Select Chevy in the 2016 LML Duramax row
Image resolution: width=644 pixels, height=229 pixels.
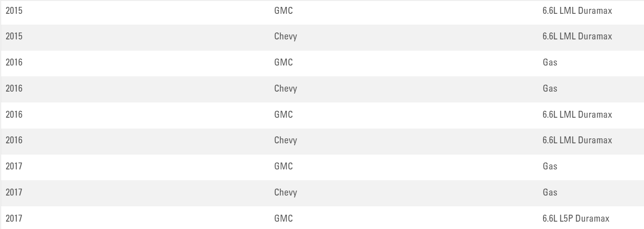(x=285, y=141)
